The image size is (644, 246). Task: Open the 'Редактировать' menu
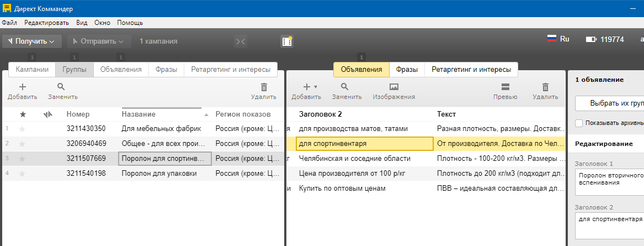pos(46,23)
